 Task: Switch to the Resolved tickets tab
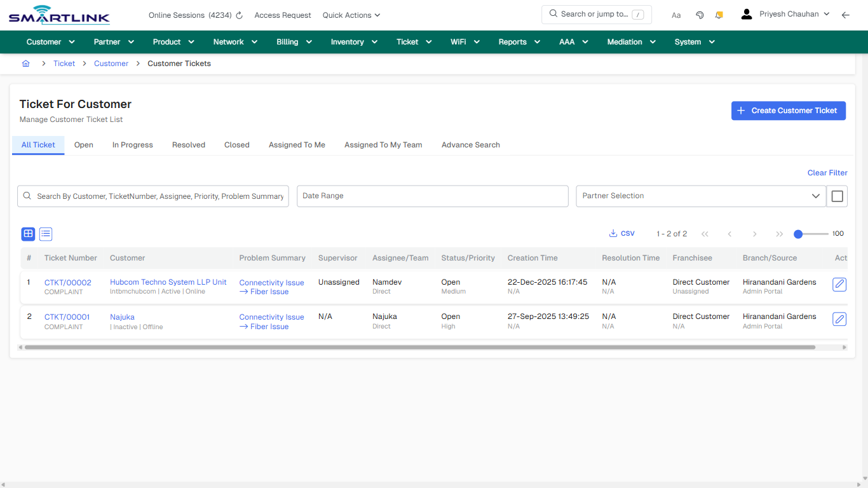pos(188,145)
